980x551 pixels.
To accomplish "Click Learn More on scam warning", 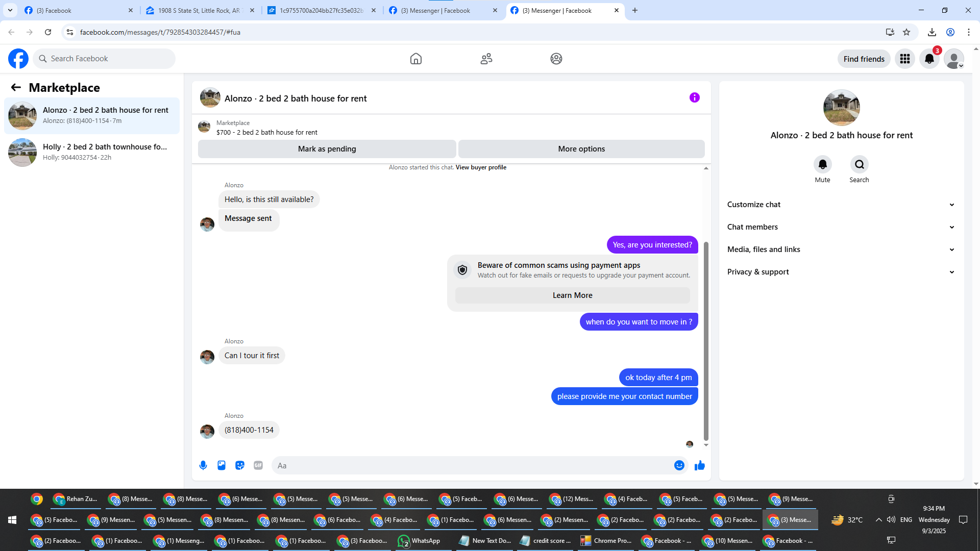I will (x=572, y=295).
